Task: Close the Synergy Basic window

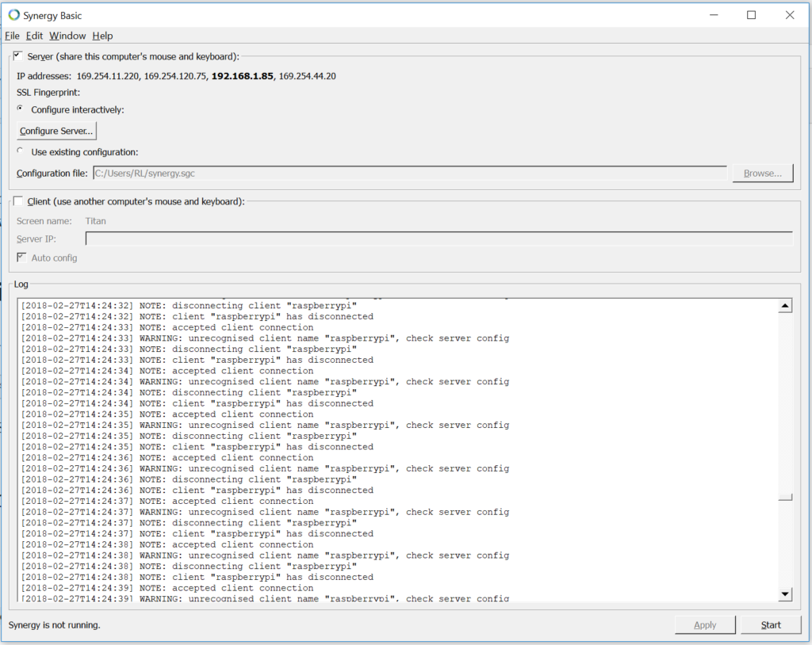Action: point(790,15)
